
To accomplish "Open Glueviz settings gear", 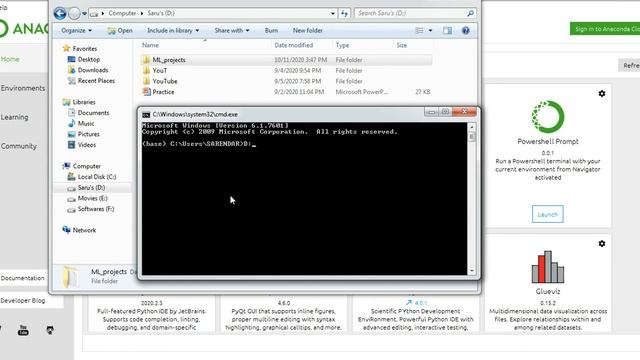I will click(602, 244).
